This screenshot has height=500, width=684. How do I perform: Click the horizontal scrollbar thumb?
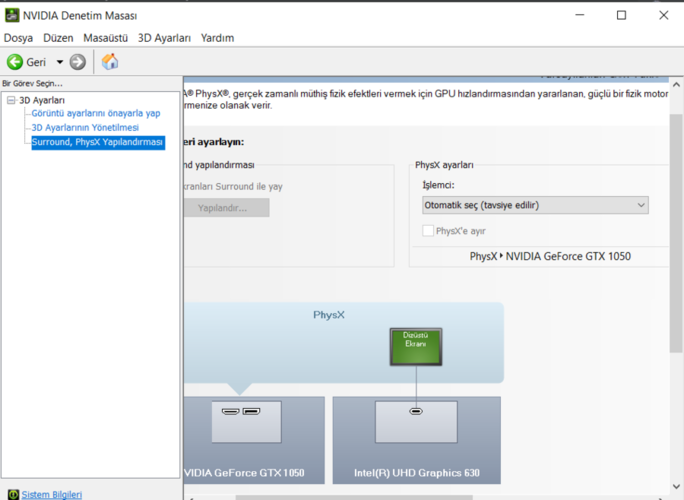point(354,497)
